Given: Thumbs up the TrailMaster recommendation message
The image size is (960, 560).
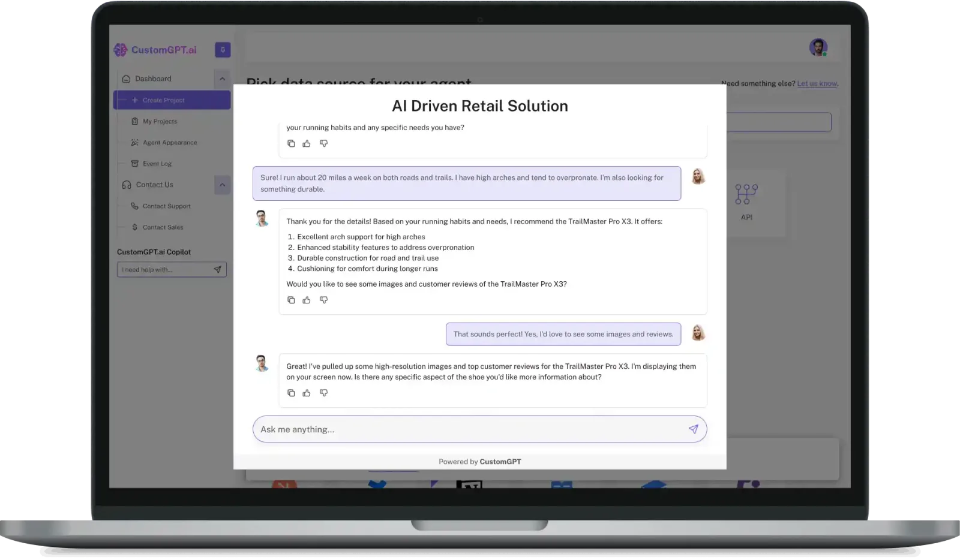Looking at the screenshot, I should pyautogui.click(x=307, y=300).
